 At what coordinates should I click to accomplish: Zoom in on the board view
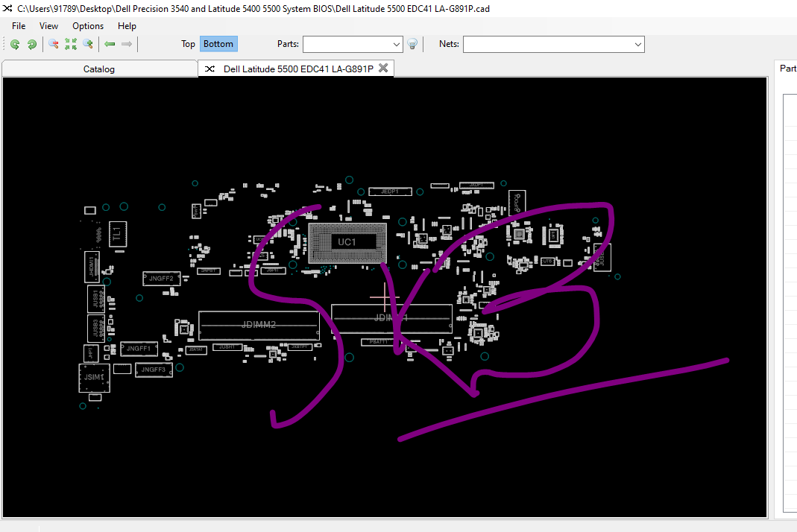coord(88,44)
